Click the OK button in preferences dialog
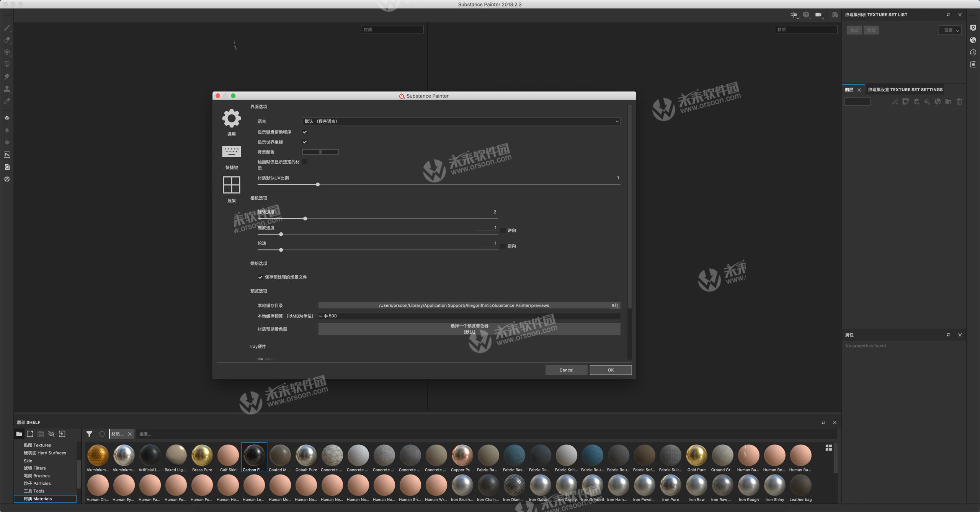Viewport: 980px width, 512px height. pyautogui.click(x=611, y=370)
